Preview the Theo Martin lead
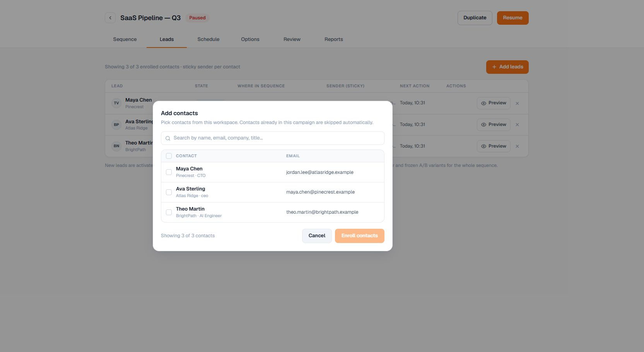The height and width of the screenshot is (352, 644). pos(494,146)
